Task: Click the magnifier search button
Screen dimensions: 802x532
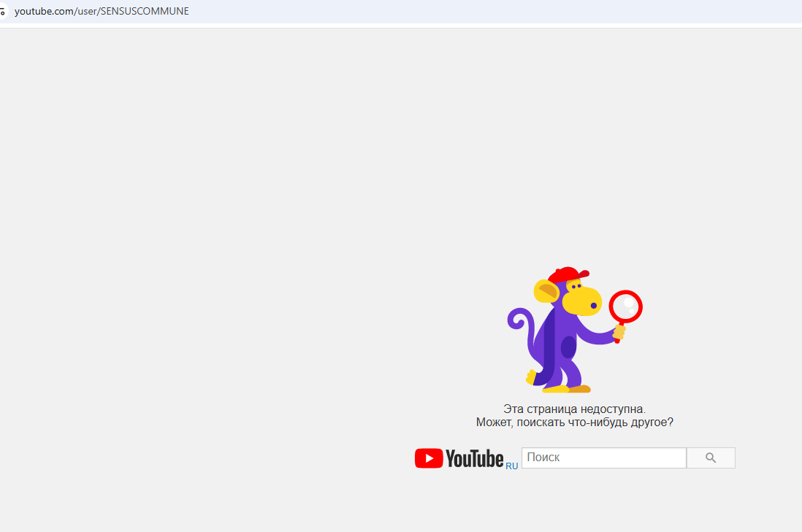Action: [x=711, y=458]
